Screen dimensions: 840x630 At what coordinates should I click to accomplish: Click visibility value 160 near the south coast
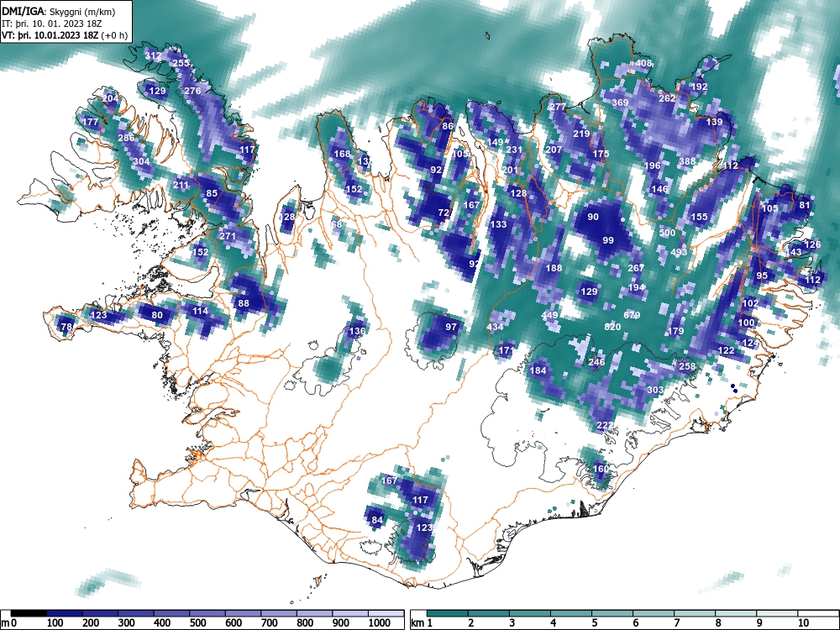click(x=601, y=469)
